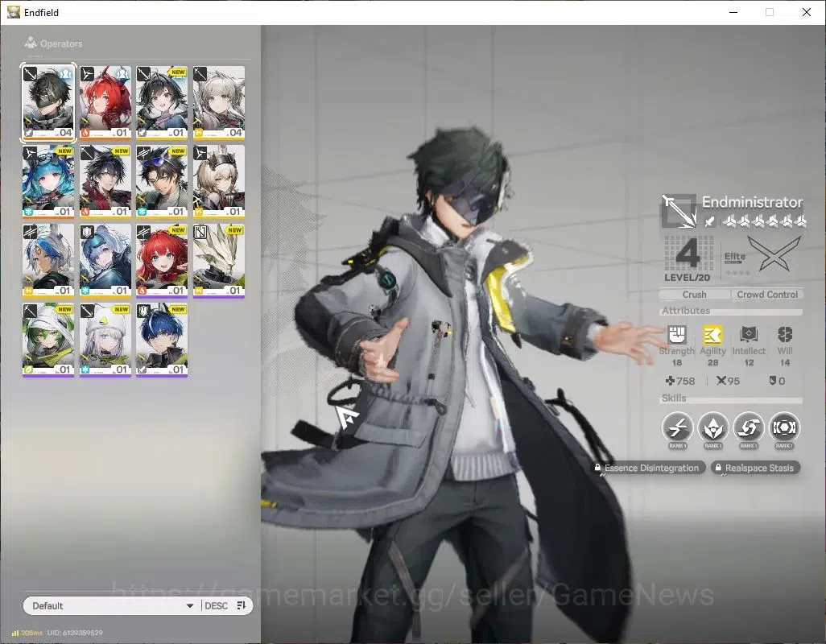Click the HP cross icon beside 758
This screenshot has height=644, width=826.
(x=670, y=381)
